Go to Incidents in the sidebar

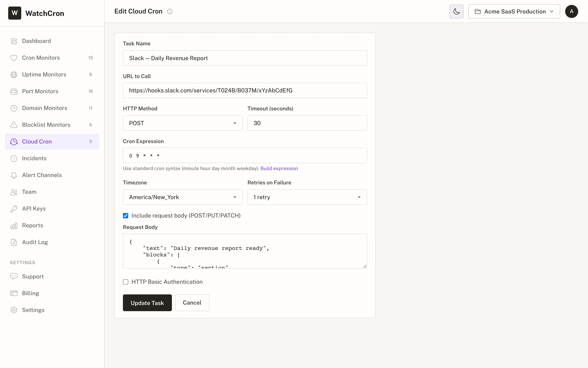click(52, 158)
